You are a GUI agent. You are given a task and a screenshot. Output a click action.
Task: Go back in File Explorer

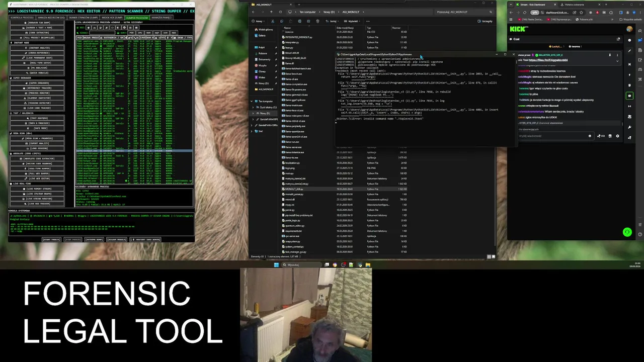[253, 12]
